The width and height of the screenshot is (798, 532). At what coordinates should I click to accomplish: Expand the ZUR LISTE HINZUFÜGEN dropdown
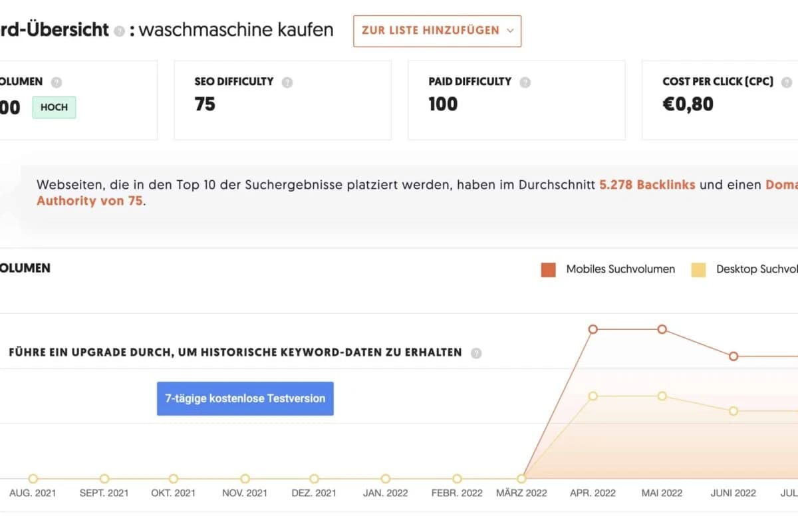(437, 31)
